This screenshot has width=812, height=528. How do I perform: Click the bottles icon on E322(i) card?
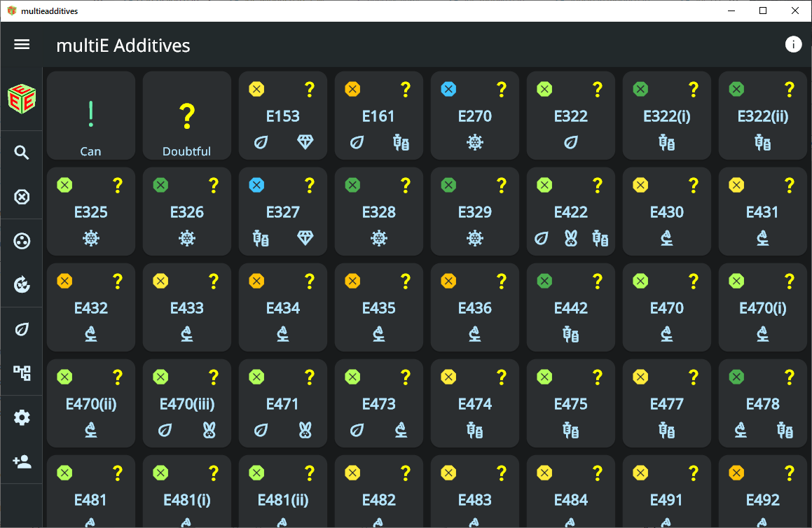(x=666, y=142)
